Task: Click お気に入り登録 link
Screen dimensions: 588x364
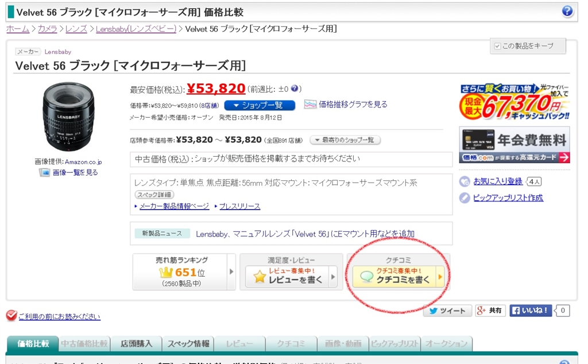Action: pos(498,181)
